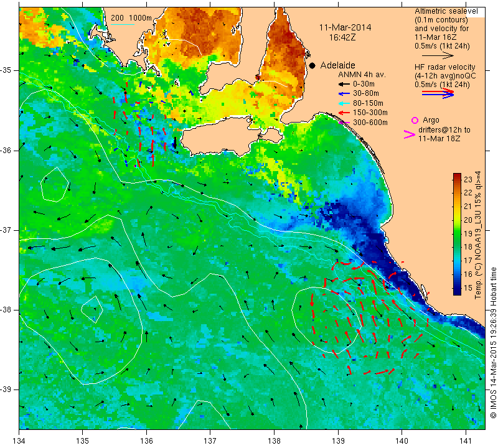
Task: Click the red-blue HF radar scale arrow
Action: coord(438,93)
